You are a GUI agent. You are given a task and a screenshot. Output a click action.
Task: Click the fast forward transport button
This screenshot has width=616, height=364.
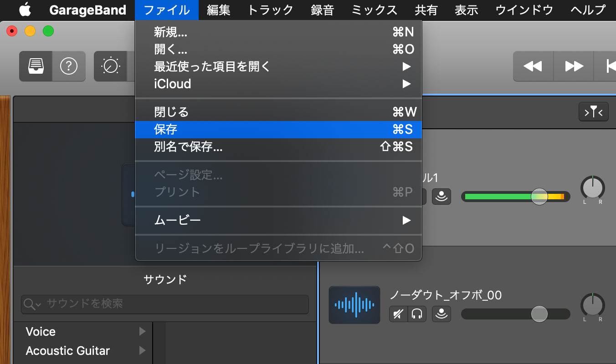574,66
